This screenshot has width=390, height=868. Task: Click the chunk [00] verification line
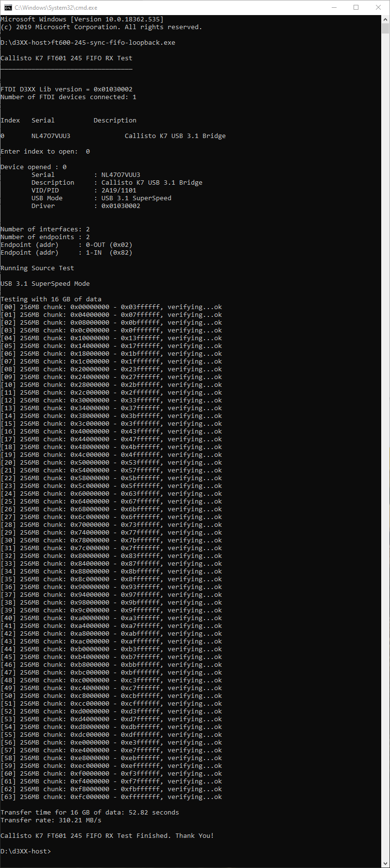click(111, 307)
